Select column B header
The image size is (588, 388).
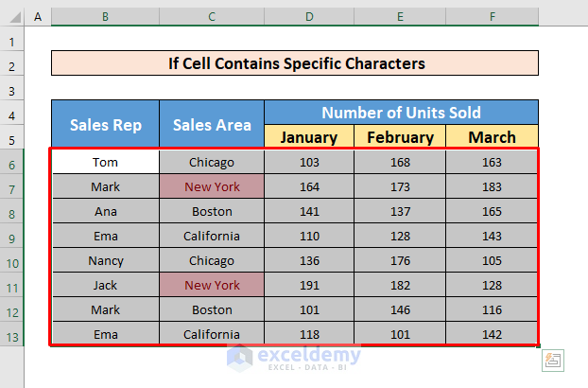click(105, 17)
